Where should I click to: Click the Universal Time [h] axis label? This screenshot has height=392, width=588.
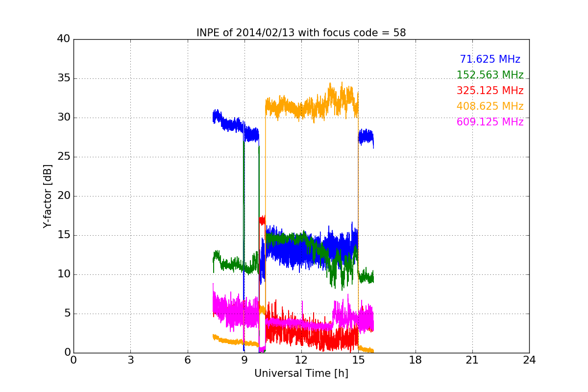[x=301, y=373]
